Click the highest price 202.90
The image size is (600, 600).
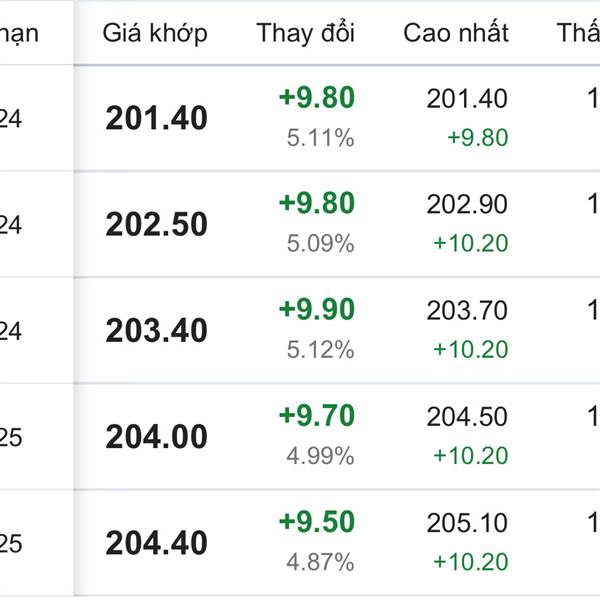[x=467, y=204]
